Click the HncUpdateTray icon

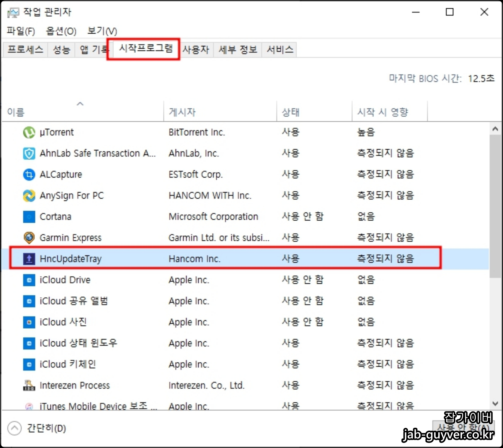click(x=29, y=259)
